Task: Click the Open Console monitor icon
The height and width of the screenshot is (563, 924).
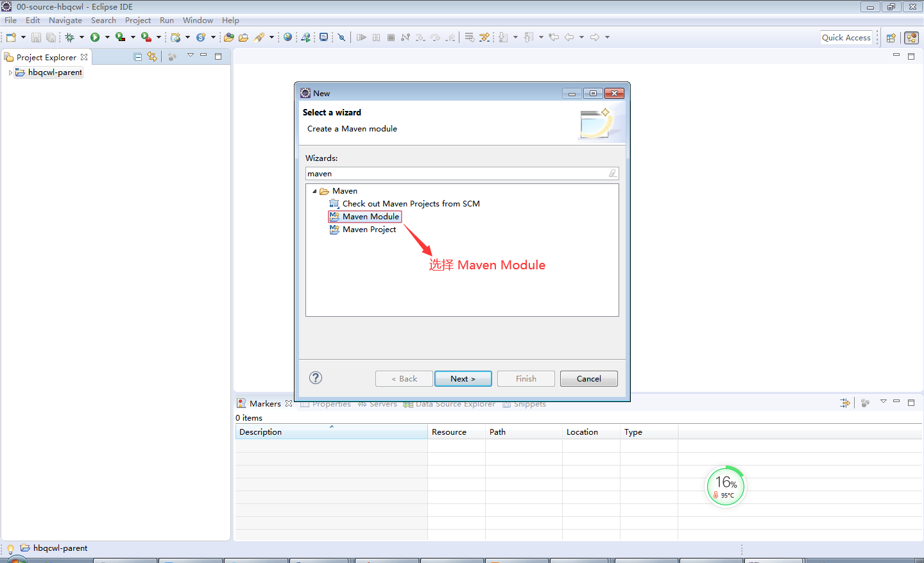Action: click(x=324, y=37)
